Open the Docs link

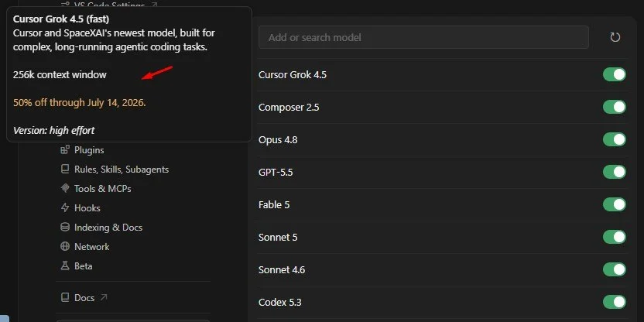(x=84, y=297)
